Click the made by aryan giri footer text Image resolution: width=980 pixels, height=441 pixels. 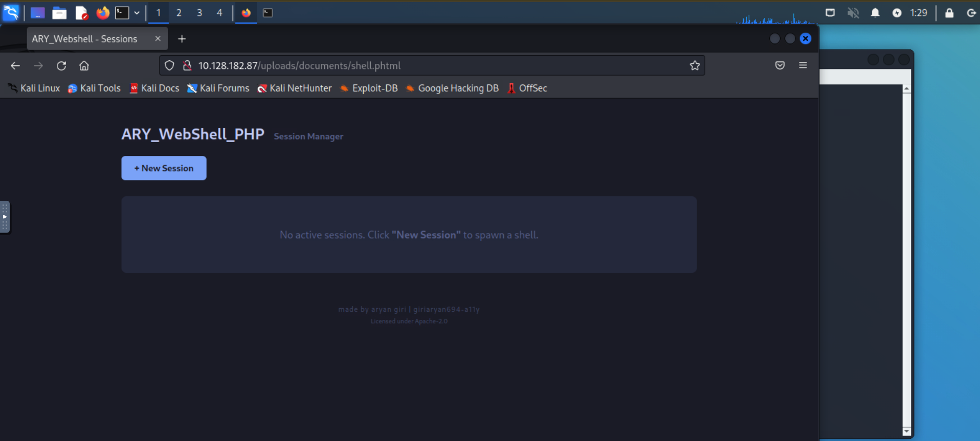409,309
